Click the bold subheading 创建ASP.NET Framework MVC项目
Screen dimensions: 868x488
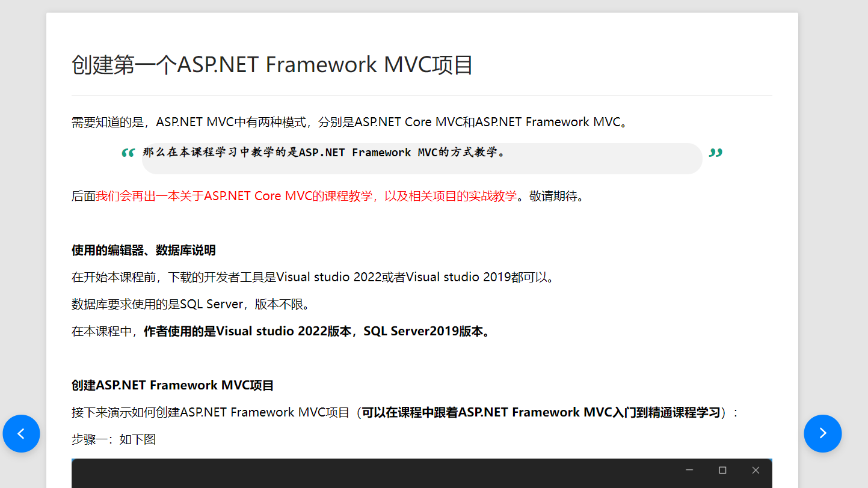173,385
